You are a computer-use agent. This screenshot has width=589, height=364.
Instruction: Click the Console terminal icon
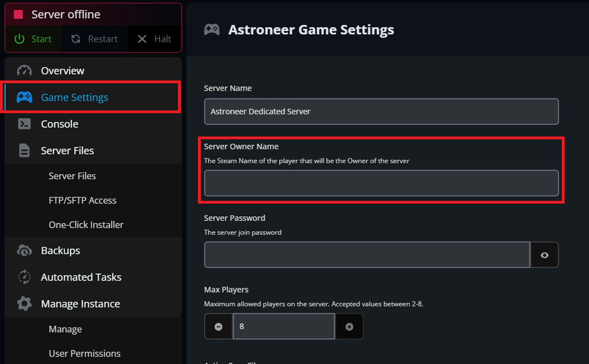coord(23,124)
